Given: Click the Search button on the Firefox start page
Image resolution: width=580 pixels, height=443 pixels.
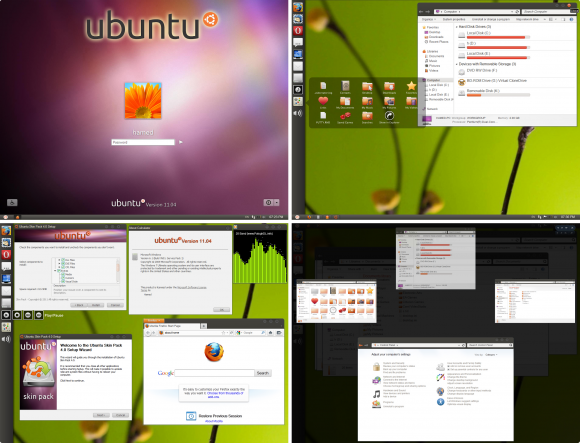Looking at the screenshot, I should pyautogui.click(x=263, y=373).
